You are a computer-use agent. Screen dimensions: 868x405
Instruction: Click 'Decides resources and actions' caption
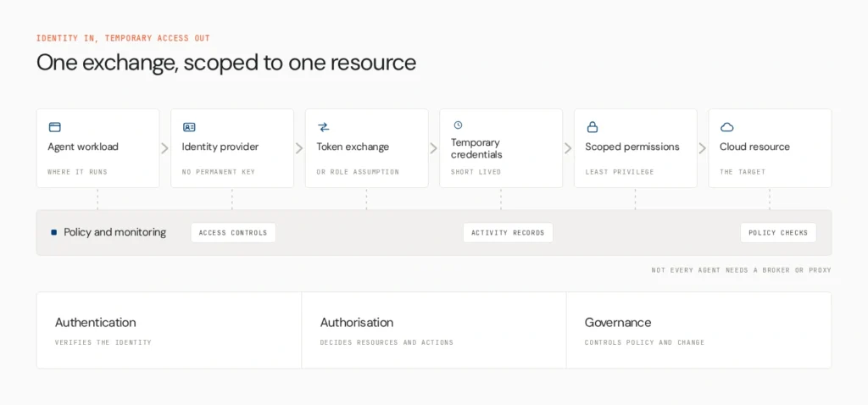387,342
